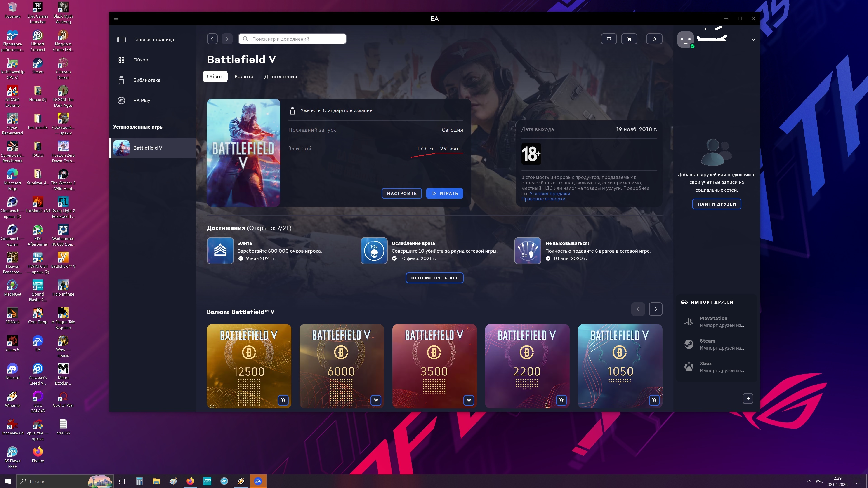Click the hamburger menu icon in title bar
The width and height of the screenshot is (868, 488).
[x=116, y=19]
